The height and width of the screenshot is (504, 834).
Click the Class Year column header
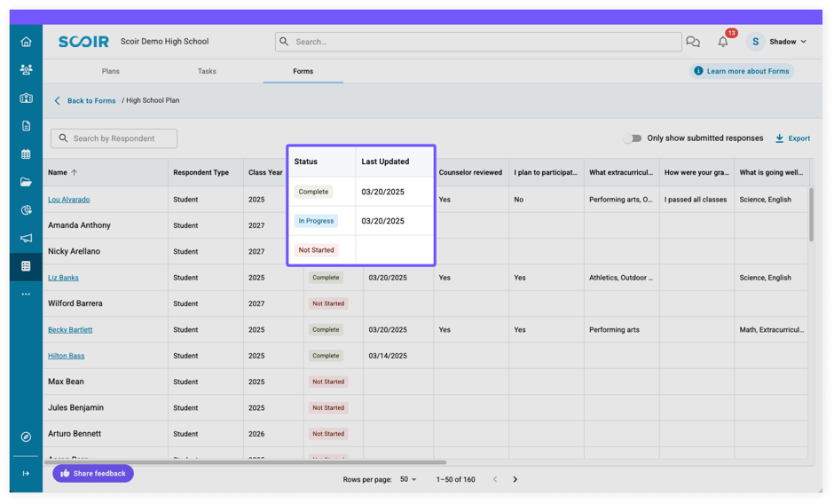coord(265,172)
